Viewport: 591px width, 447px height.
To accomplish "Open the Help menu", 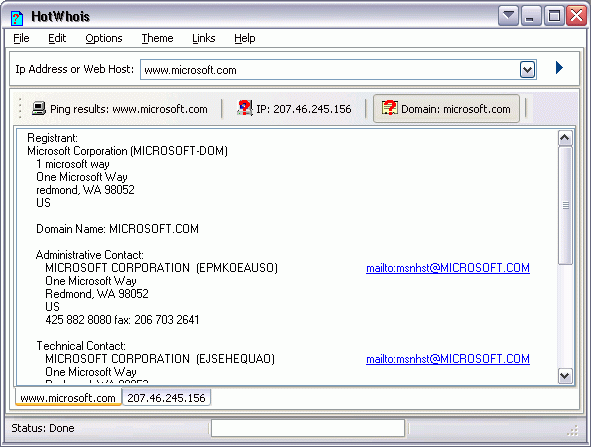I will click(x=245, y=38).
